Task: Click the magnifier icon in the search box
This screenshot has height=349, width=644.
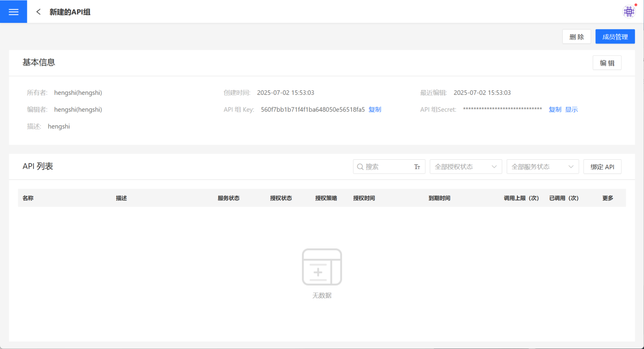Action: click(360, 167)
